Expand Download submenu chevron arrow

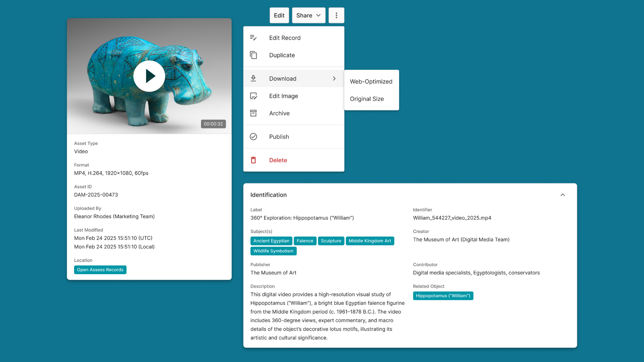click(334, 78)
